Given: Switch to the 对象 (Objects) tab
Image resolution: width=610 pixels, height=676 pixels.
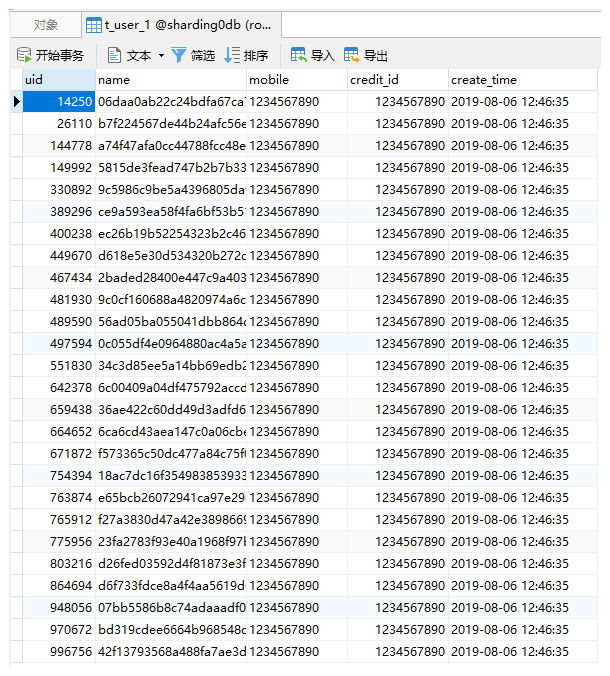Looking at the screenshot, I should 46,25.
